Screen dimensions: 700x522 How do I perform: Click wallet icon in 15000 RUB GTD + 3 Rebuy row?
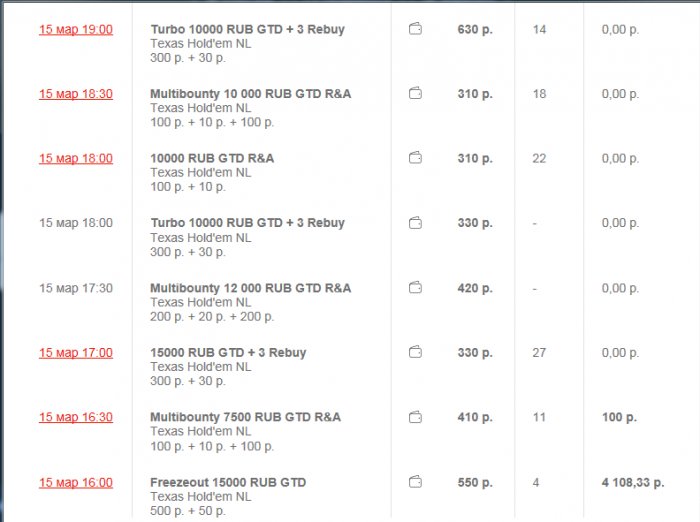point(415,353)
